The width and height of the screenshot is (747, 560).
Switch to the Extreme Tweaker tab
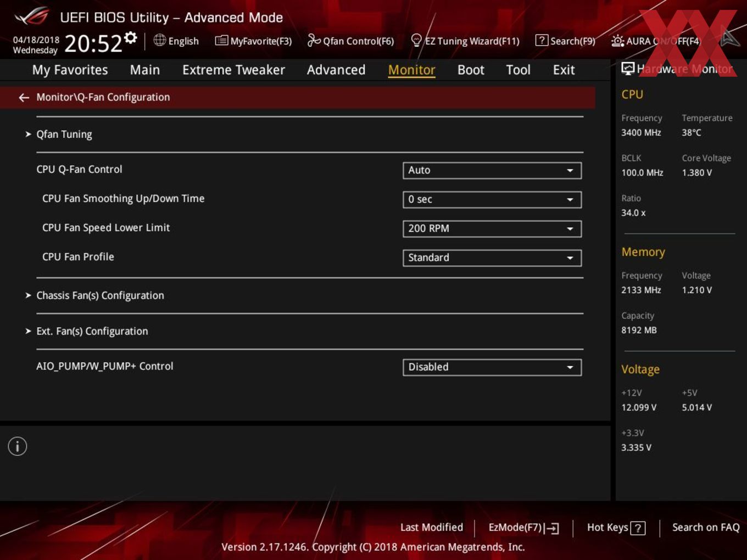[233, 70]
